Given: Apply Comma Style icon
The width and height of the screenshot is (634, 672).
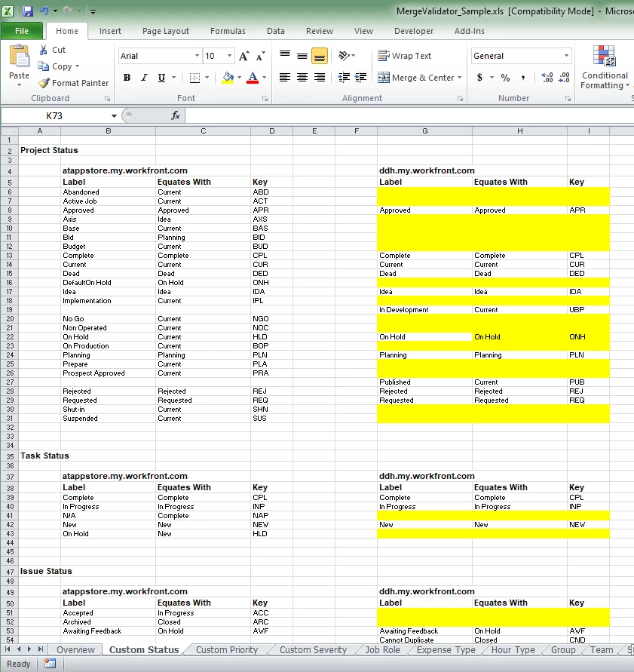Looking at the screenshot, I should [523, 78].
